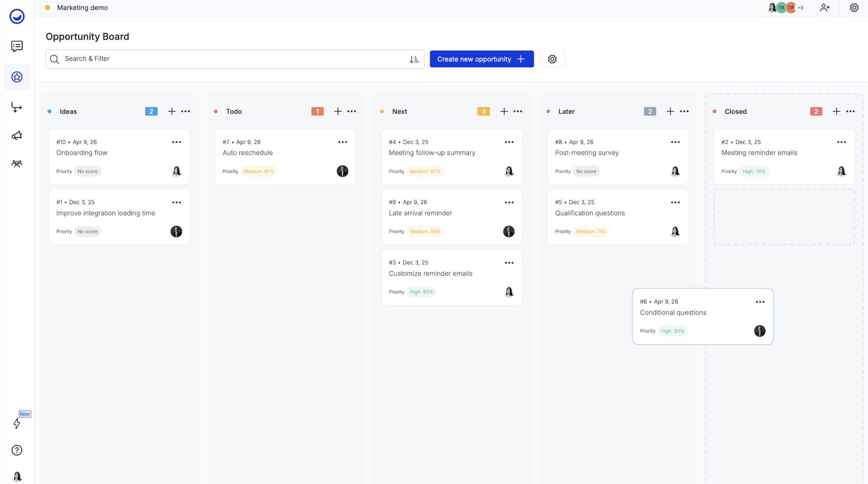This screenshot has height=484, width=868.
Task: Select the opportunities star sidebar icon
Action: point(17,77)
